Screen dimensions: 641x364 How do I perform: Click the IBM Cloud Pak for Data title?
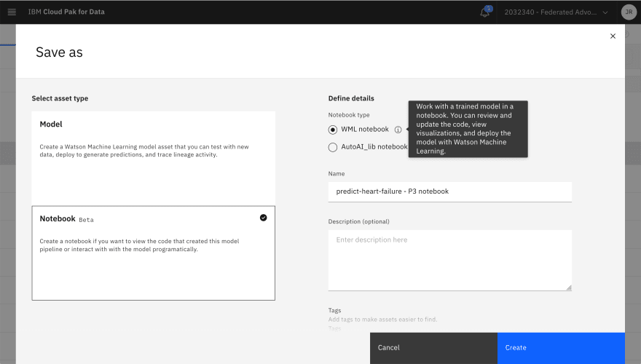(x=66, y=12)
